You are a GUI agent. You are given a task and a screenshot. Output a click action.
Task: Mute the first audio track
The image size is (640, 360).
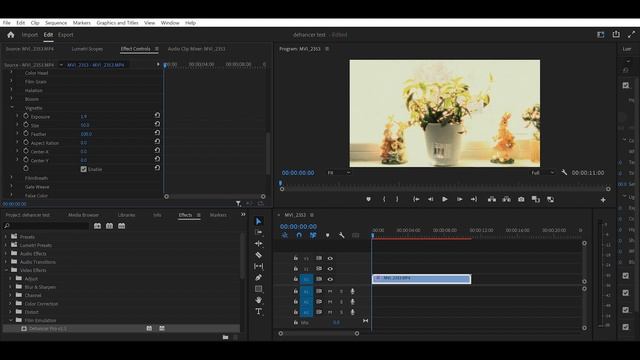tap(330, 291)
